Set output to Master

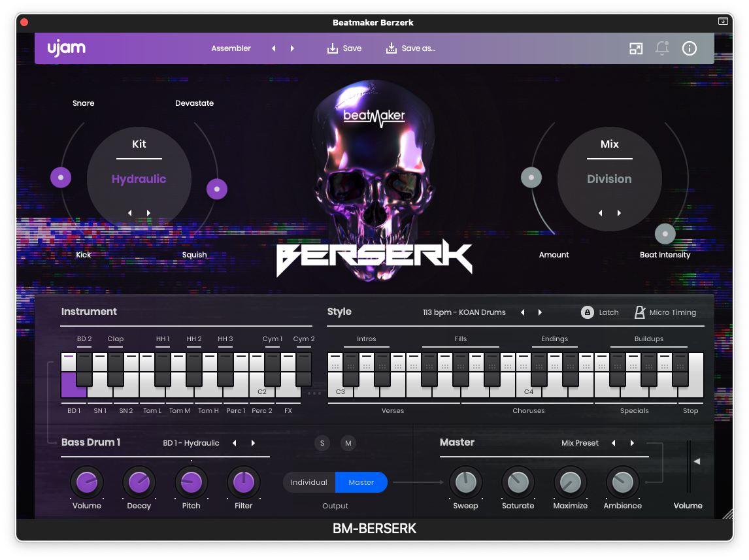361,482
